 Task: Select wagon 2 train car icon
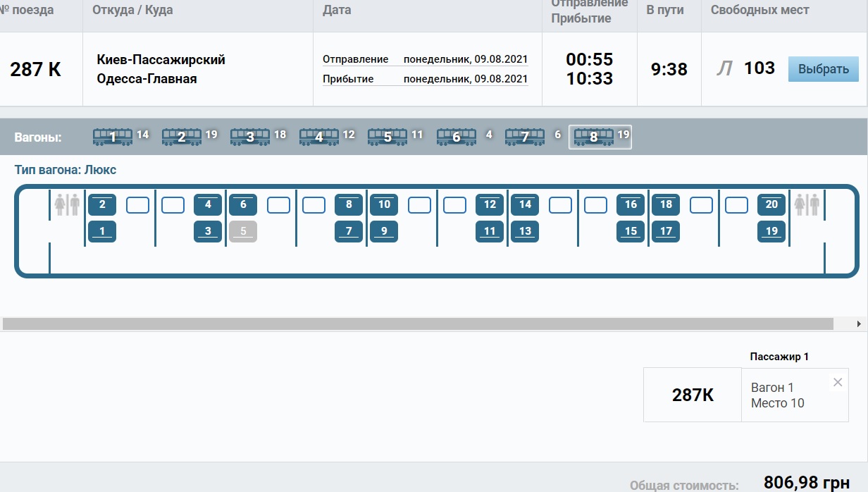pos(181,137)
